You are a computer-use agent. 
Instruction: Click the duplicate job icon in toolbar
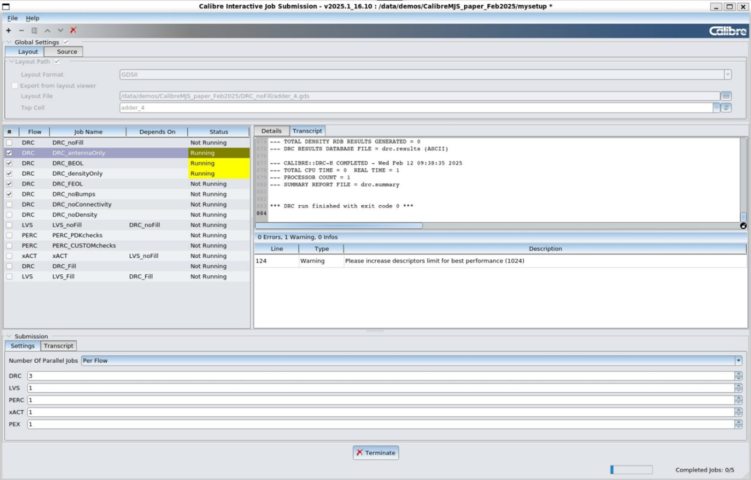pyautogui.click(x=34, y=30)
